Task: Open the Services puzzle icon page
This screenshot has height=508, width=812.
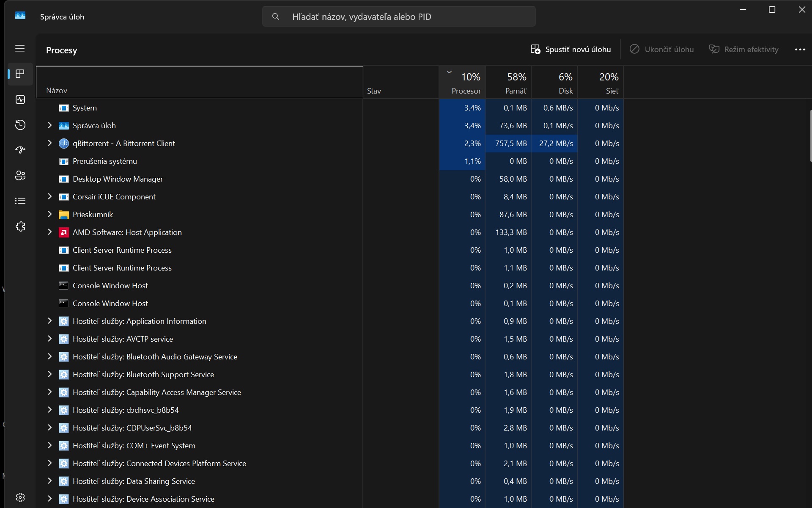Action: pyautogui.click(x=20, y=226)
